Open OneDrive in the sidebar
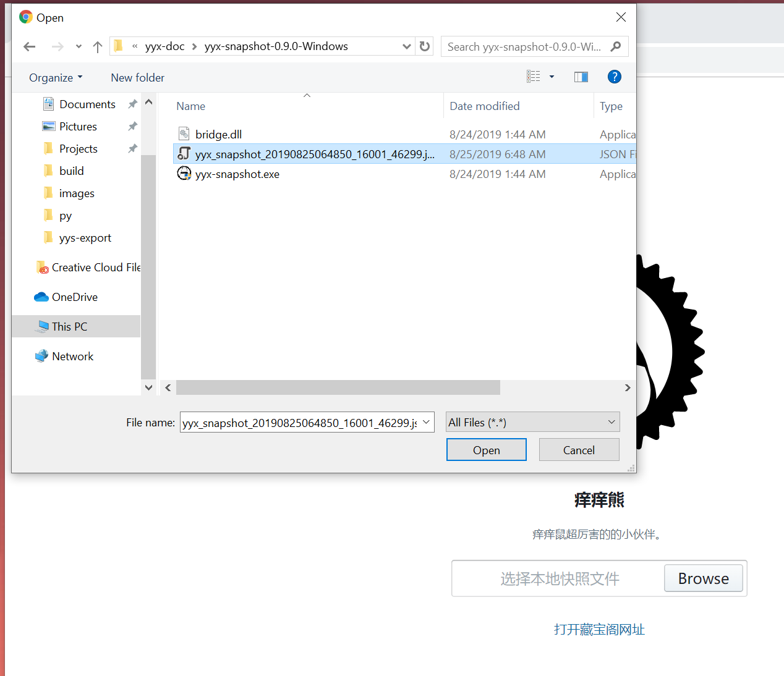The height and width of the screenshot is (676, 784). coord(74,297)
